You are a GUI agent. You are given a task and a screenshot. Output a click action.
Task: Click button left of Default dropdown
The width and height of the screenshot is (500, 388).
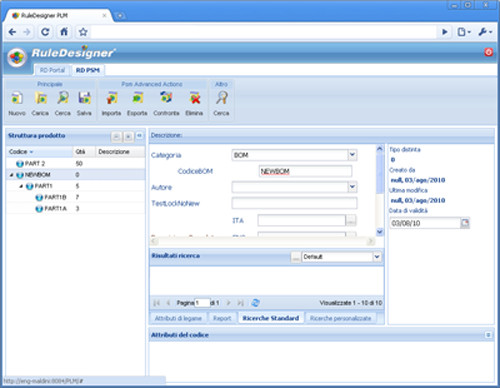pos(296,257)
